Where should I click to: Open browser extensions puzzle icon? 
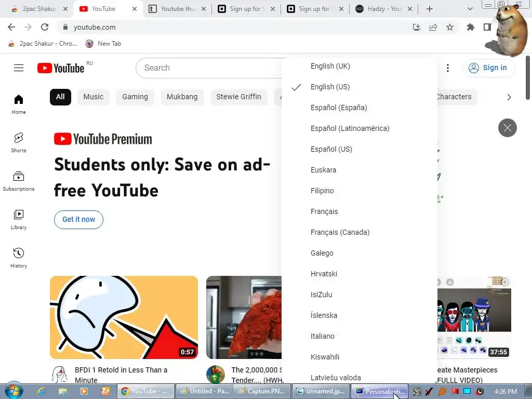(x=471, y=27)
